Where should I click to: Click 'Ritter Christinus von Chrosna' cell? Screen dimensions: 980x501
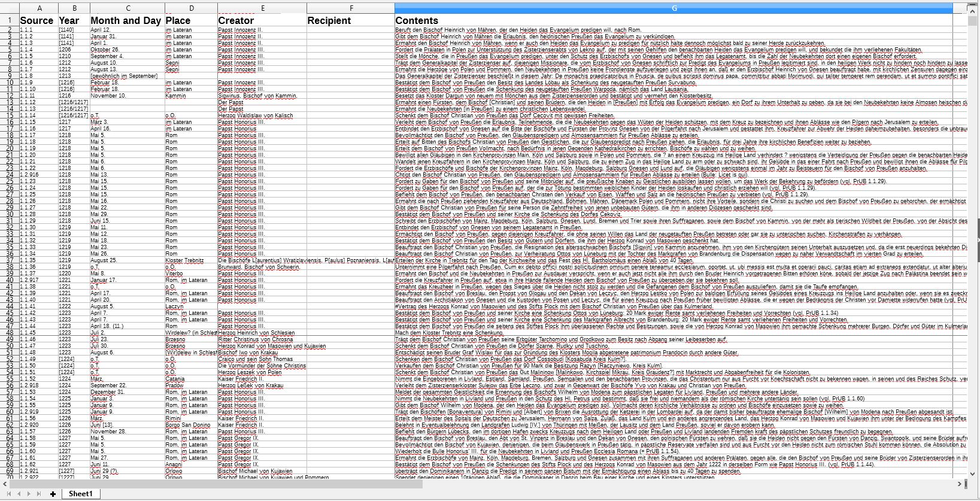coord(262,339)
